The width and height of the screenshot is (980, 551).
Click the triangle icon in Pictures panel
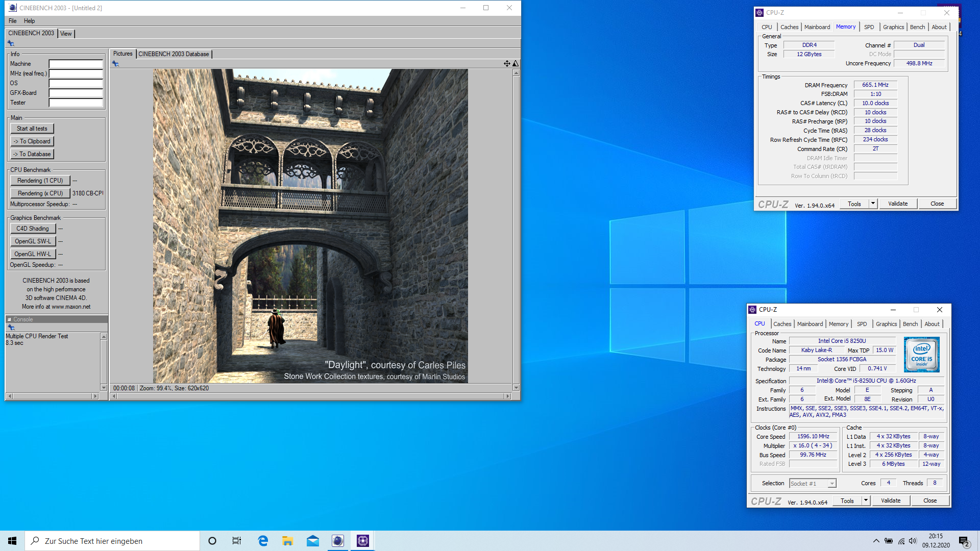pyautogui.click(x=516, y=64)
